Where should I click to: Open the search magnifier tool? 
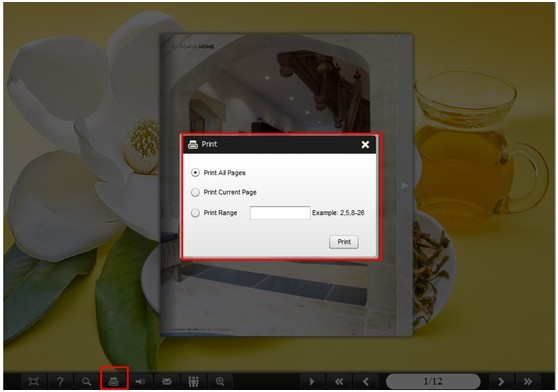[x=86, y=381]
